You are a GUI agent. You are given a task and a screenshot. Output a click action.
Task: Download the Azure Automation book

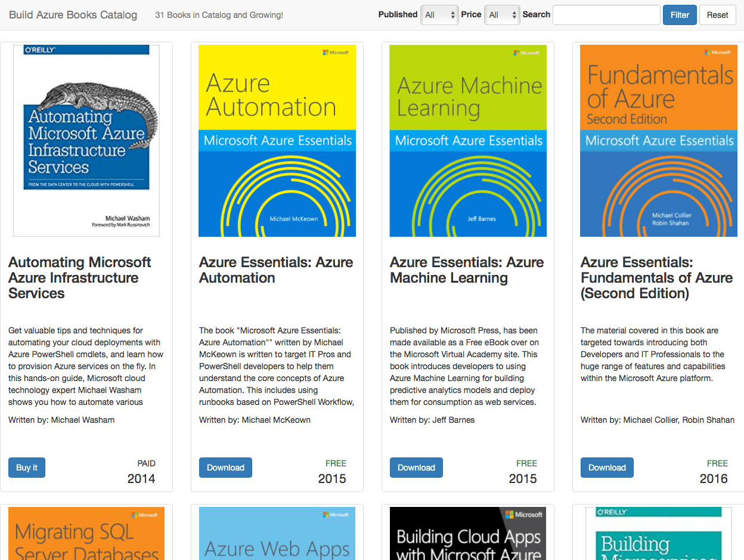click(225, 468)
